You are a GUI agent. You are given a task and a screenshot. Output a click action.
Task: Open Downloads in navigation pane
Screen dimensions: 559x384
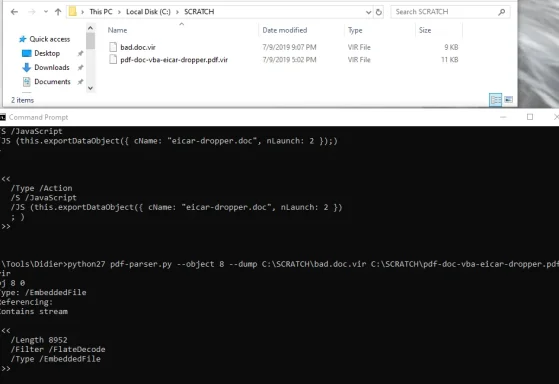click(x=52, y=67)
